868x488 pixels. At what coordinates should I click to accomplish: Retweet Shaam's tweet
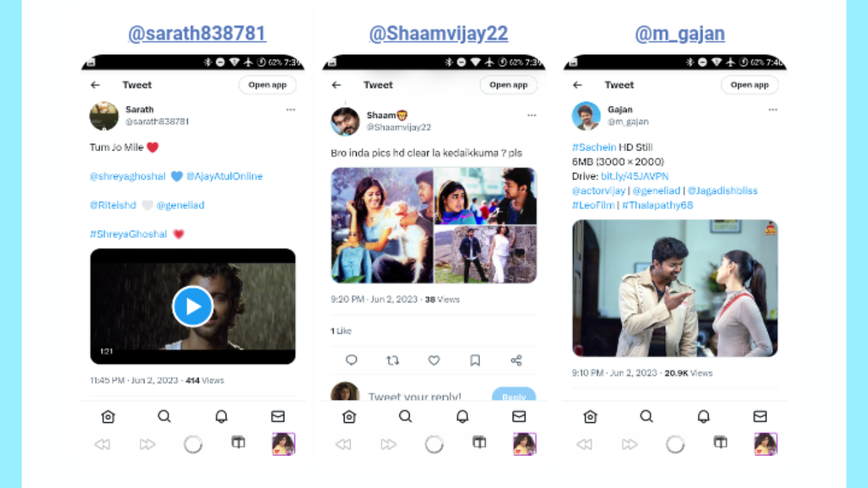pos(393,361)
